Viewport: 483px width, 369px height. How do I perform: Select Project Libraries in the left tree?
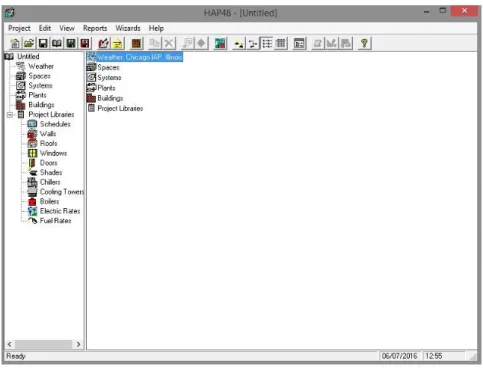[51, 115]
